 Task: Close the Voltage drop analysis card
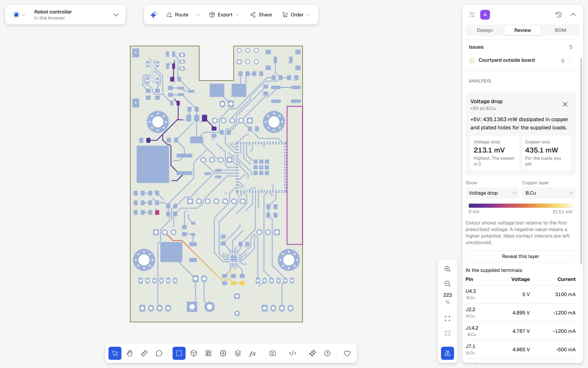tap(565, 104)
